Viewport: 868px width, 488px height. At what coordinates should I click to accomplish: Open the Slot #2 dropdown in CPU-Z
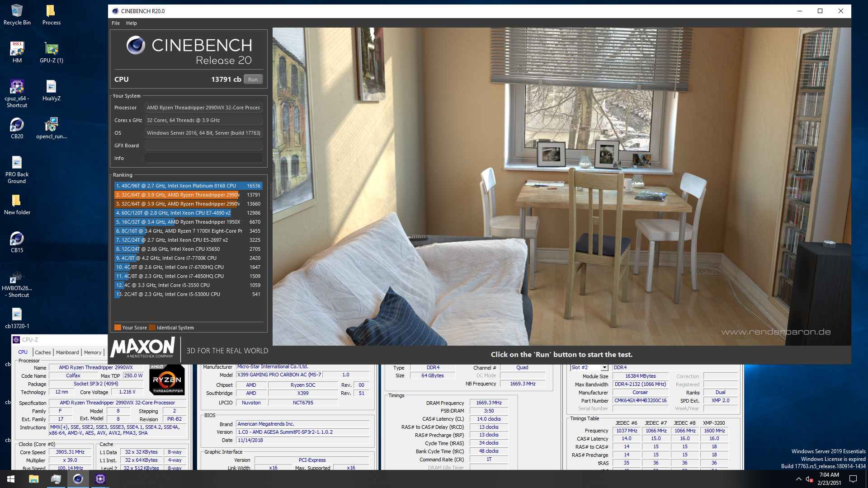(x=604, y=368)
